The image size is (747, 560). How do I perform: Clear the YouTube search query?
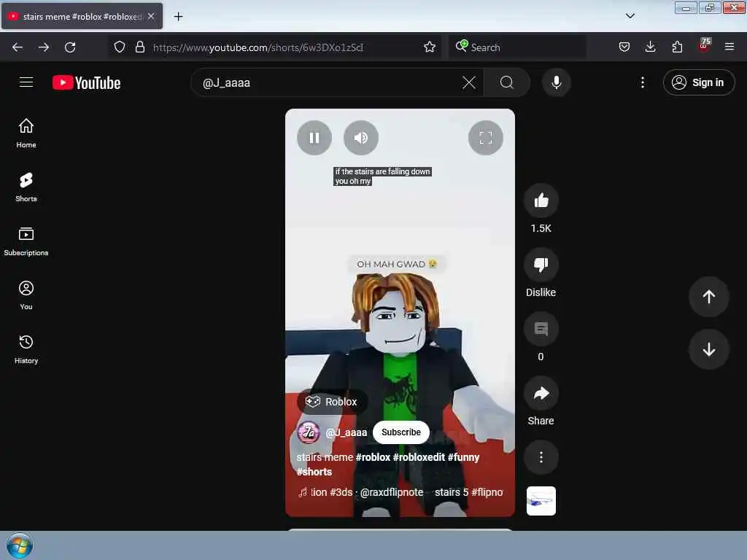pos(469,83)
